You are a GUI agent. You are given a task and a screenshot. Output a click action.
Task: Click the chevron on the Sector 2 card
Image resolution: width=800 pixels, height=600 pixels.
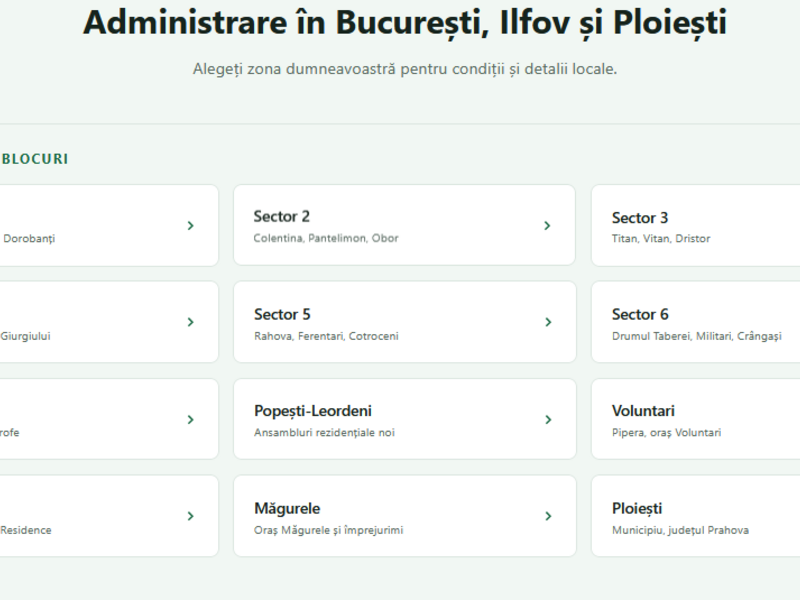point(547,226)
